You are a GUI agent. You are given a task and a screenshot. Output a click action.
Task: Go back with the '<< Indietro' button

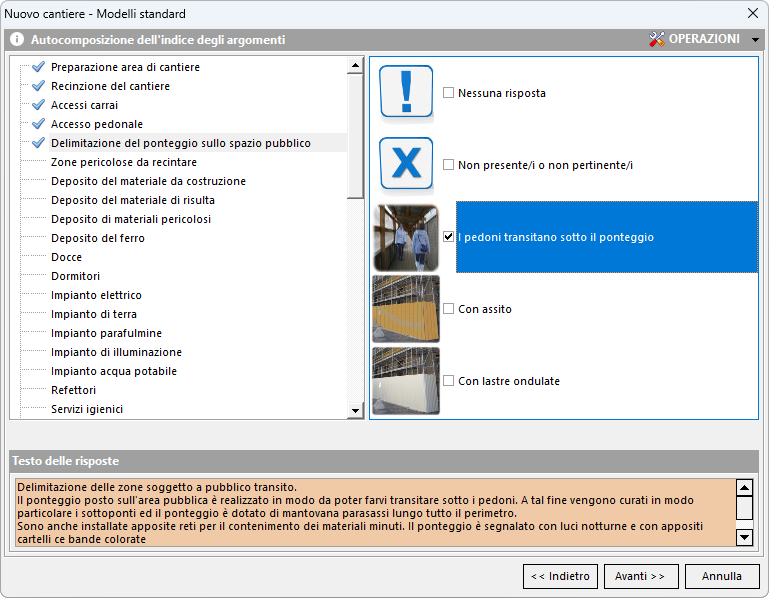click(x=560, y=576)
